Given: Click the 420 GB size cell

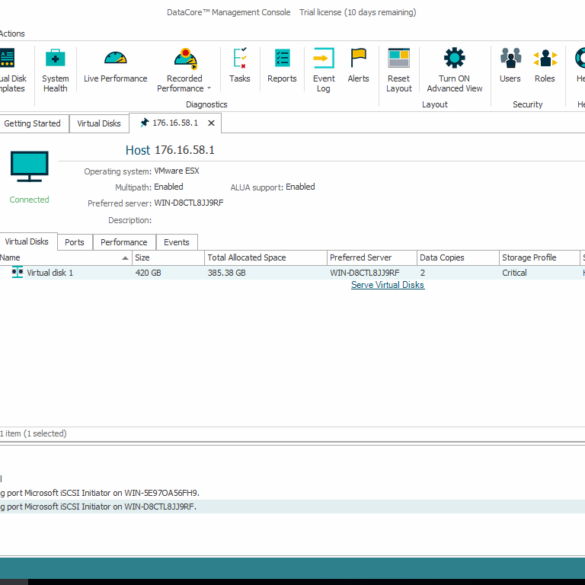Looking at the screenshot, I should (x=148, y=273).
